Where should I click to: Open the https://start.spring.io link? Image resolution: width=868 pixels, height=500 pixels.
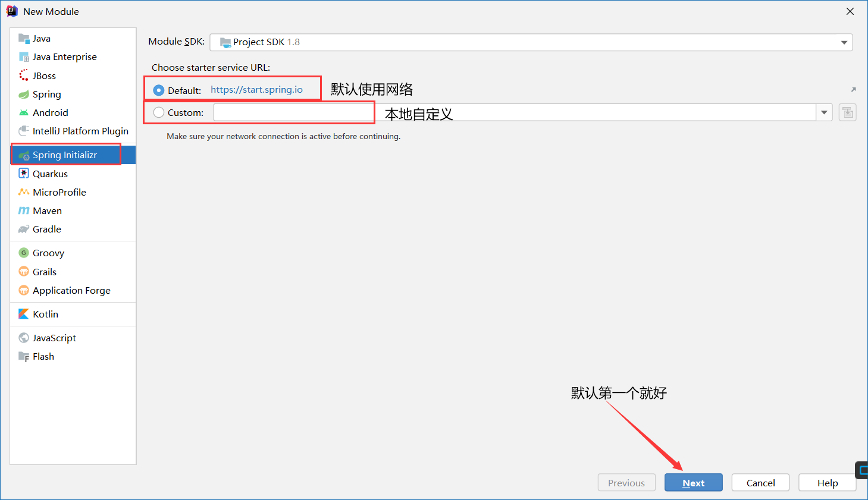coord(256,90)
